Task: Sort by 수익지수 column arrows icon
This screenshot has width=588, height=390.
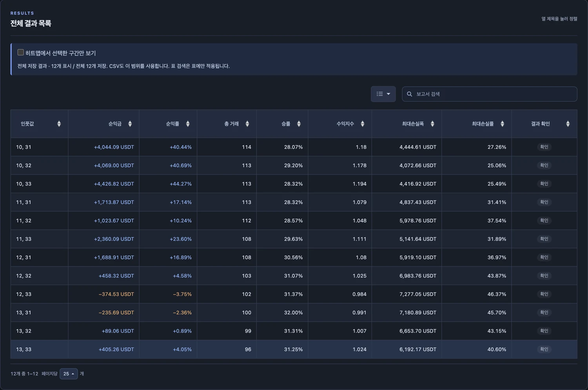Action: pyautogui.click(x=363, y=124)
